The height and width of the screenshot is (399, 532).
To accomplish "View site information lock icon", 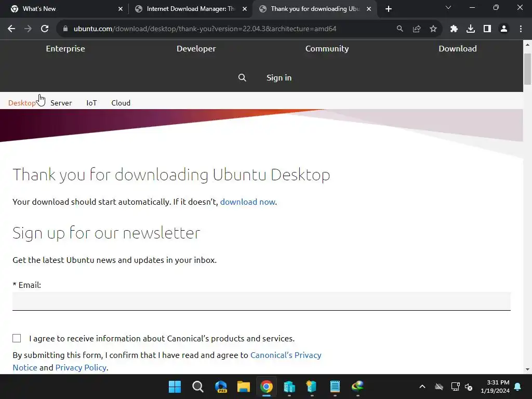I will (65, 29).
